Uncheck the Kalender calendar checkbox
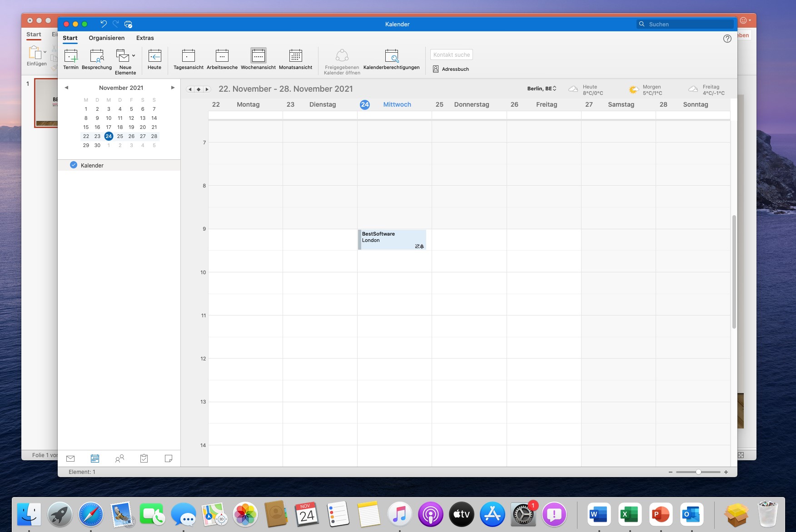 [x=74, y=165]
